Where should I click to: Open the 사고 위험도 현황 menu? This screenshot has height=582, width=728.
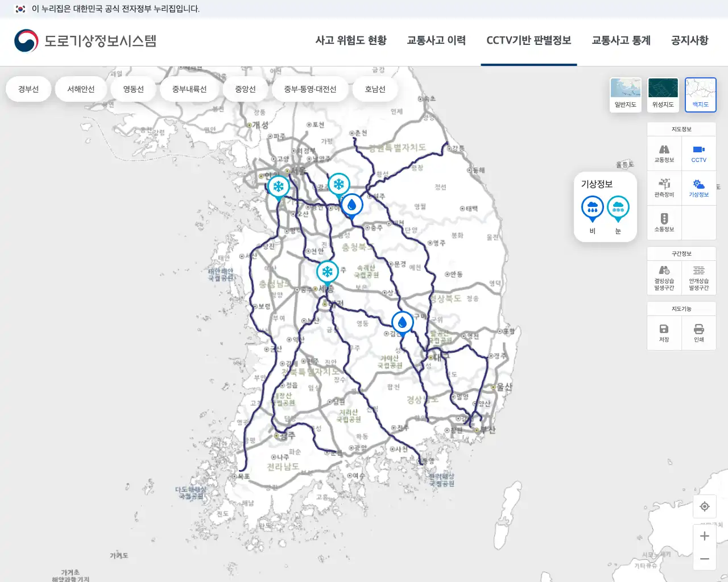point(351,40)
